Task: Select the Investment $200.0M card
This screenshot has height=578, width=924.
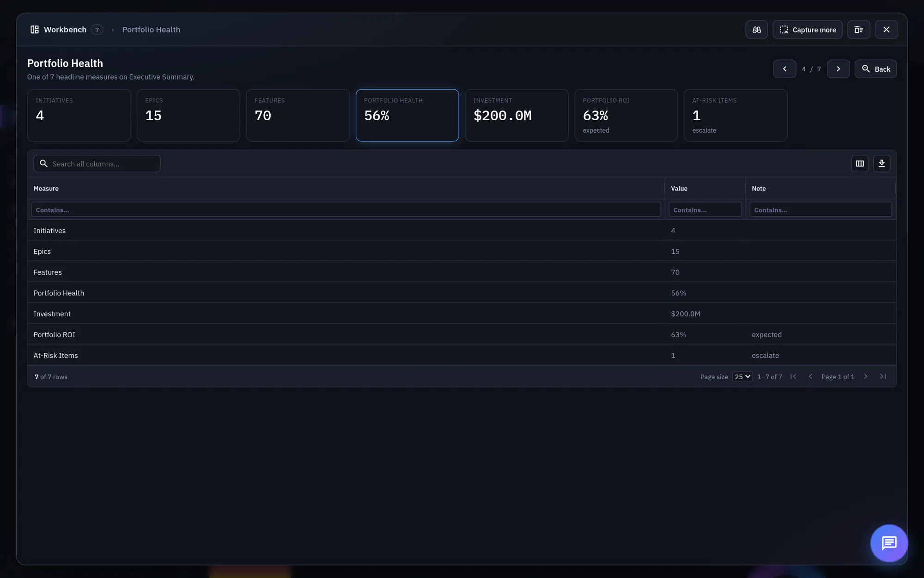Action: [517, 115]
